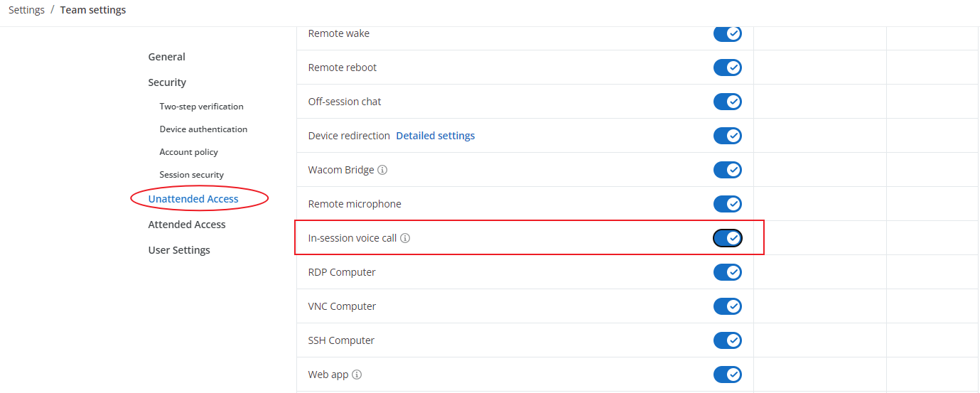Open Detailed settings for Device redirection
The width and height of the screenshot is (980, 393).
[x=435, y=136]
